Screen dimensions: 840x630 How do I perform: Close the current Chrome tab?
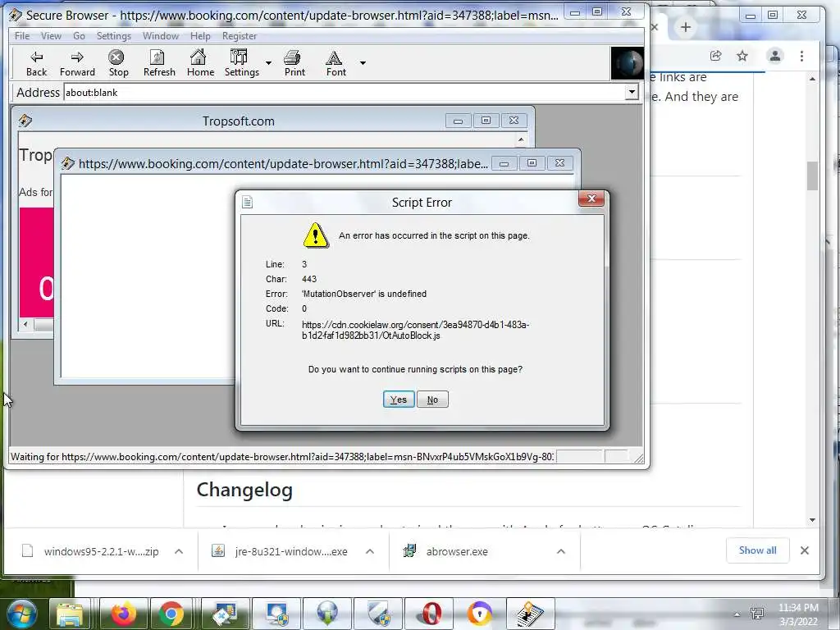click(655, 27)
